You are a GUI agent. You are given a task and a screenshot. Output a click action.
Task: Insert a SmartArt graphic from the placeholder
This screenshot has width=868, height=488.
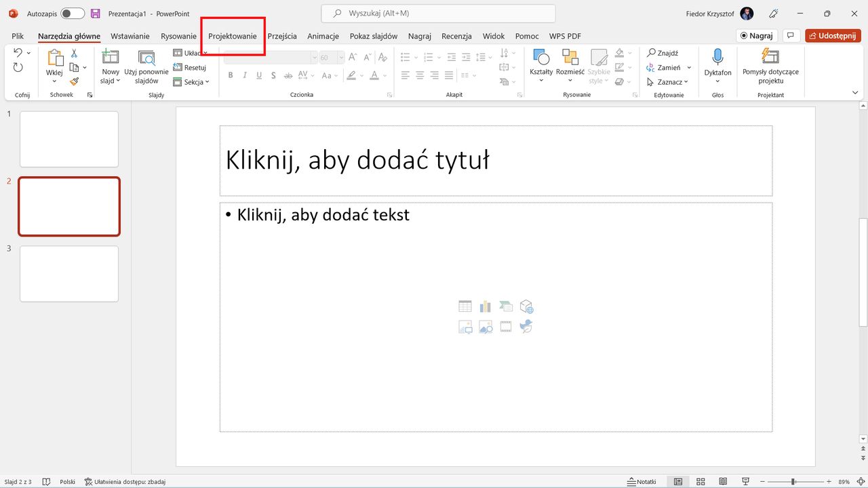(506, 306)
